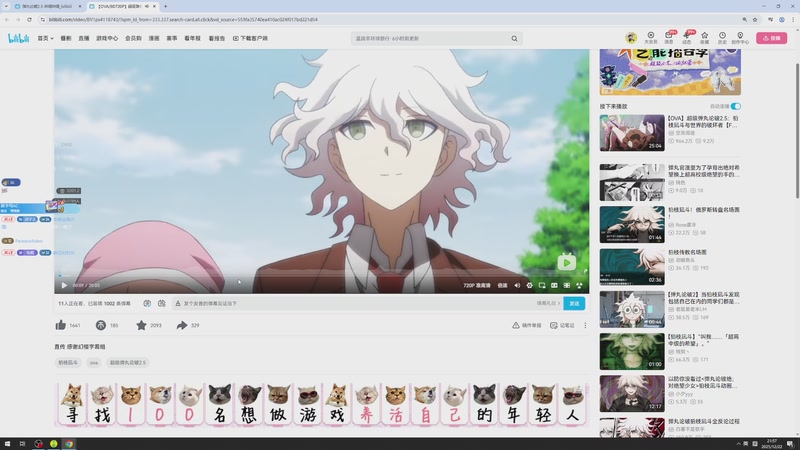800x450 pixels.
Task: Open the user avatar profile
Action: coord(631,37)
